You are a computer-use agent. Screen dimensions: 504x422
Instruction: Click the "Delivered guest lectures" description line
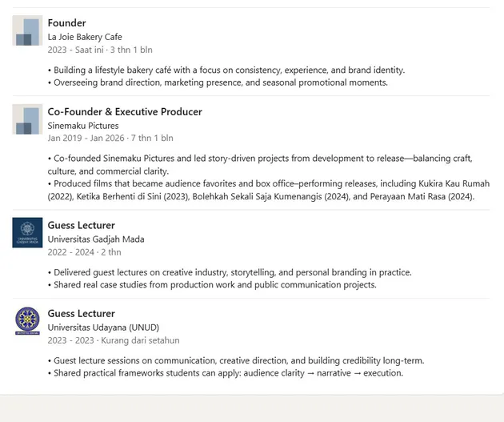coord(230,272)
